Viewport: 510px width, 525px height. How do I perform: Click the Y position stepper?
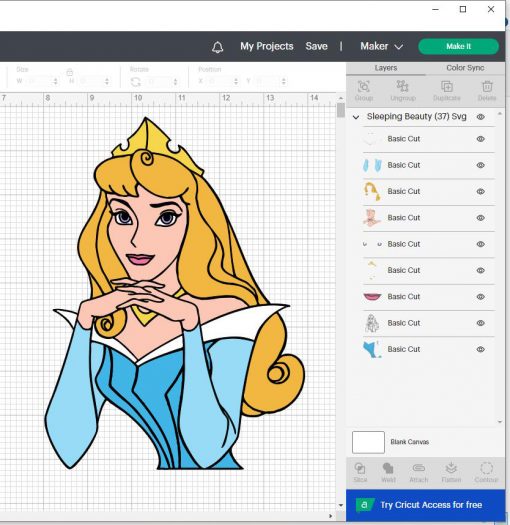tap(284, 81)
